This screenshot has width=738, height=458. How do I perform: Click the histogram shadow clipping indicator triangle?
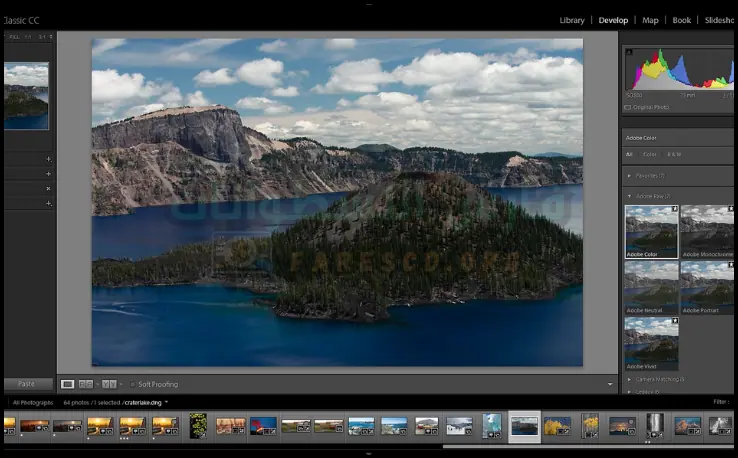click(628, 51)
